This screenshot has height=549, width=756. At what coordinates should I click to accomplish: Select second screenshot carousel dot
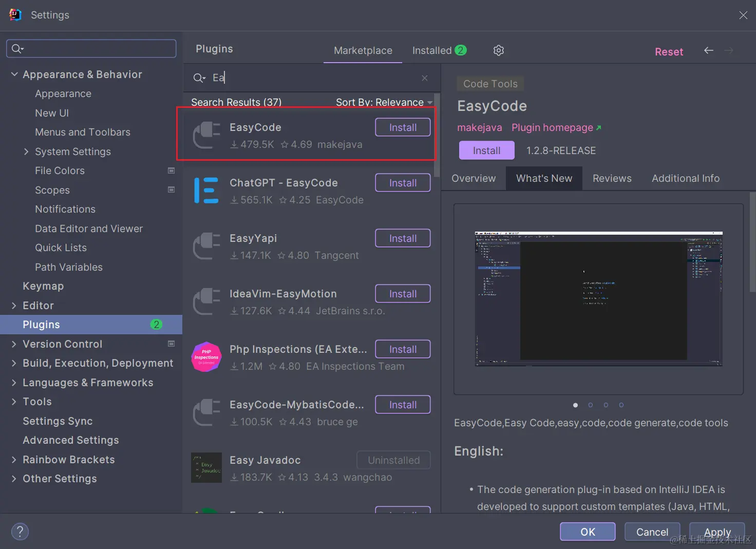(x=591, y=405)
